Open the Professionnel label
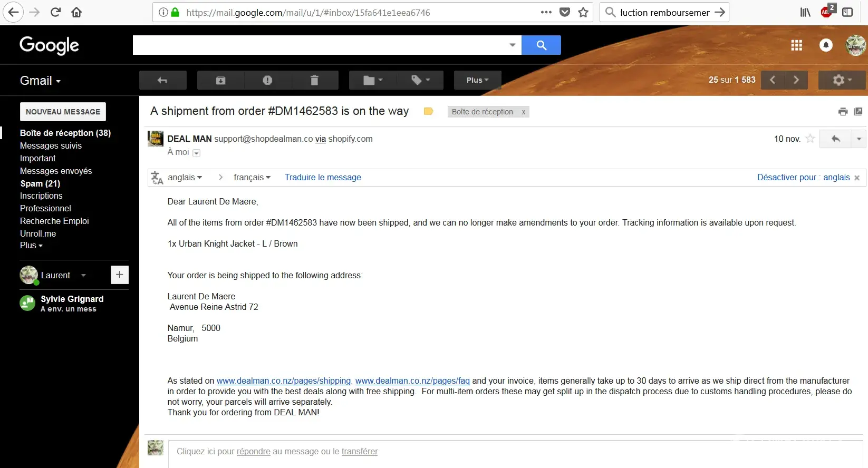This screenshot has width=868, height=468. 45,208
